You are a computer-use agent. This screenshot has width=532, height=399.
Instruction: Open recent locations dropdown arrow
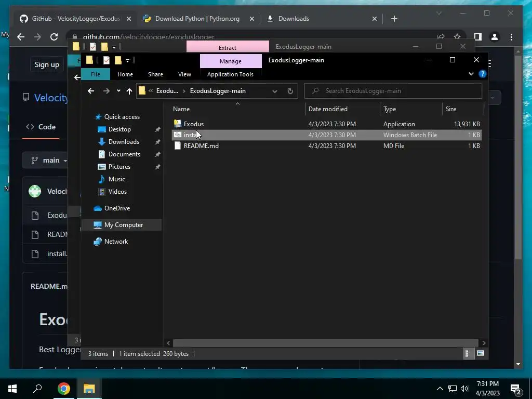118,91
